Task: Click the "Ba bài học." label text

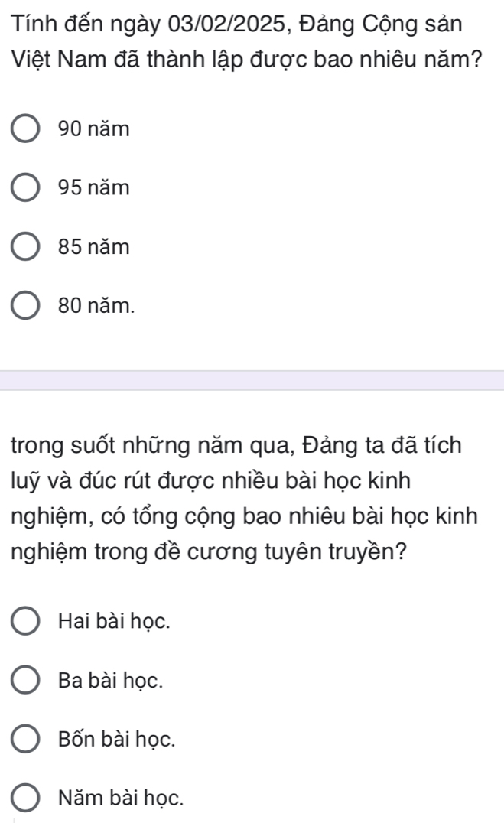Action: (x=107, y=680)
